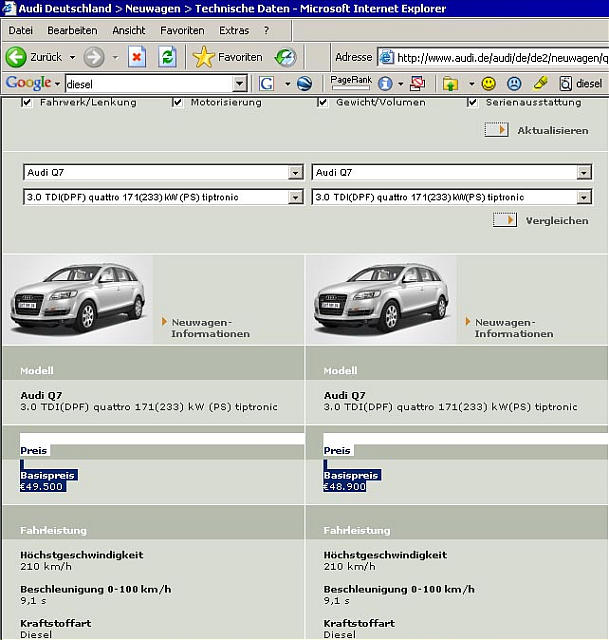This screenshot has height=640, width=609.
Task: Click the PageRank indicator in Google toolbar
Action: tap(350, 82)
